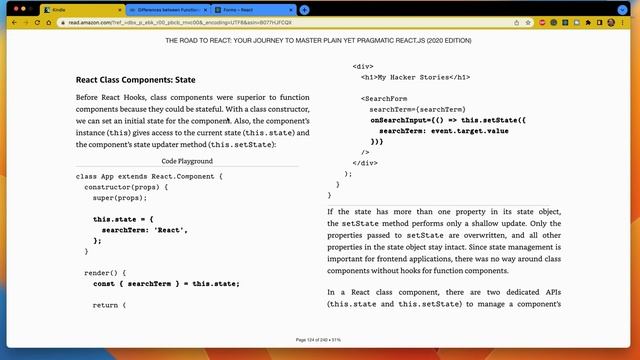The width and height of the screenshot is (640, 360).
Task: Open the Extensions puzzle-piece menu
Action: pos(588,22)
